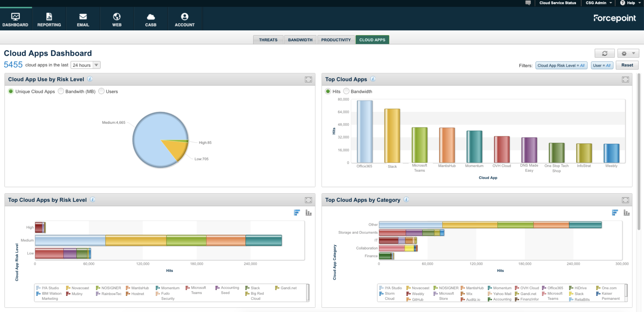
Task: Click the dashboard refresh icon
Action: [x=604, y=53]
